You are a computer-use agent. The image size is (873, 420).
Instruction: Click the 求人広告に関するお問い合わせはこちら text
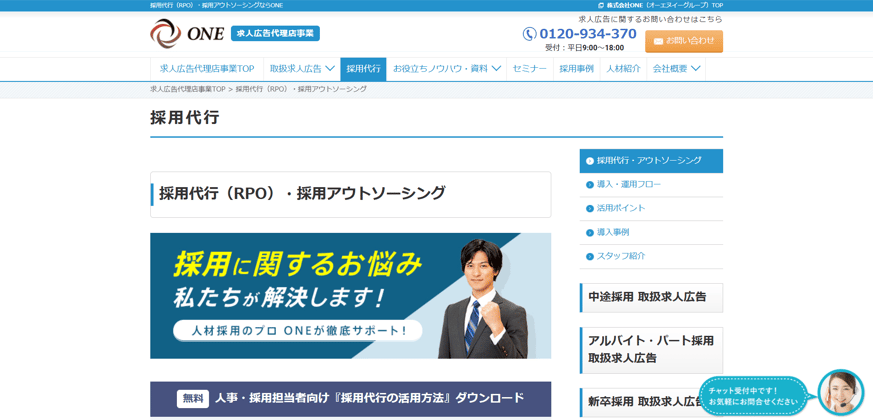click(650, 19)
